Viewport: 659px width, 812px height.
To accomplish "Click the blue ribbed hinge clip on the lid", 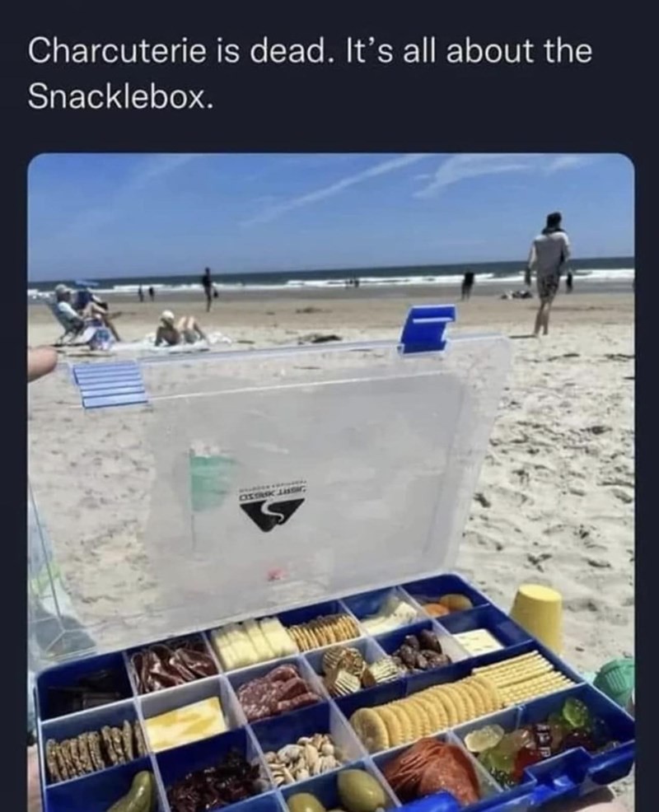I will (x=110, y=384).
